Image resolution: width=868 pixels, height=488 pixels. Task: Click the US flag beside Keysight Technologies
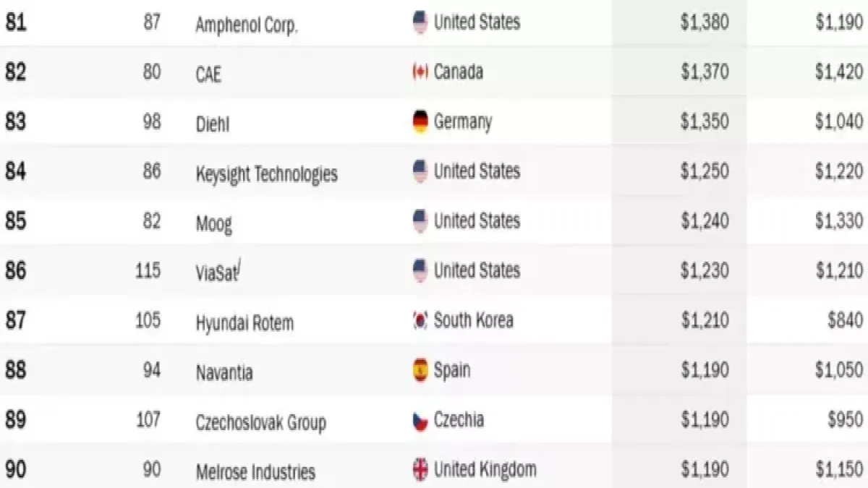(420, 171)
